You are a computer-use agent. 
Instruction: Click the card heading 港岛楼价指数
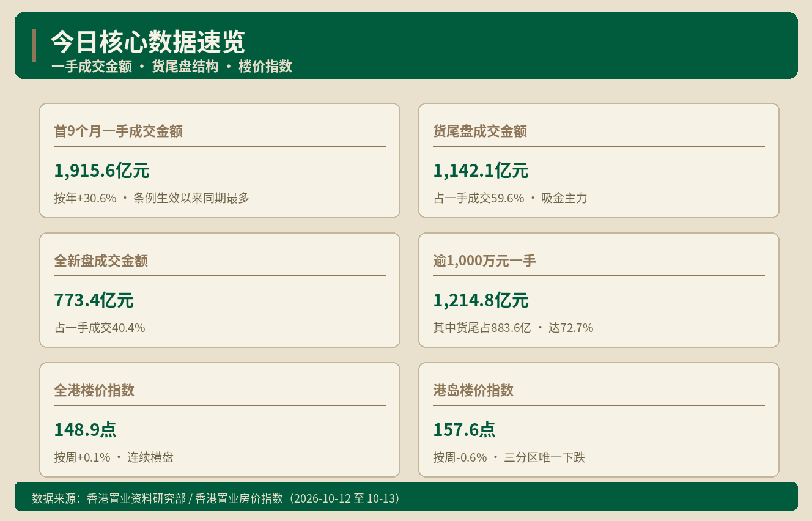[x=473, y=390]
